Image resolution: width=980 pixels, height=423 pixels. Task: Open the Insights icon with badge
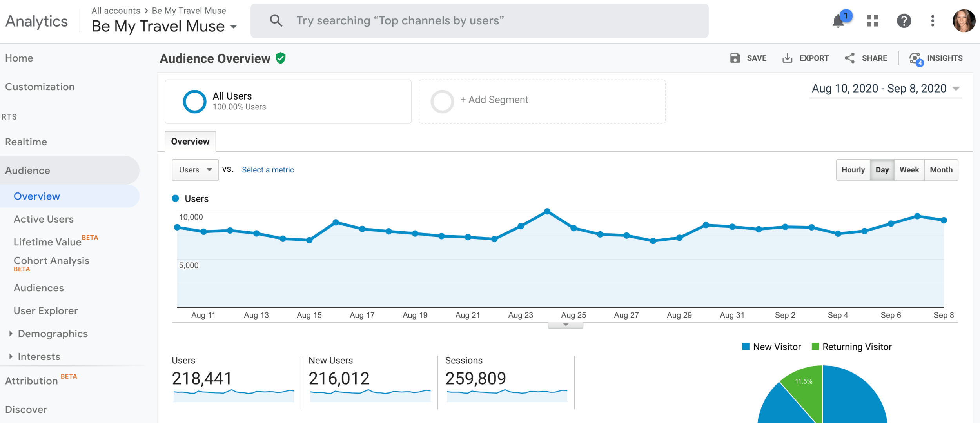pyautogui.click(x=916, y=59)
